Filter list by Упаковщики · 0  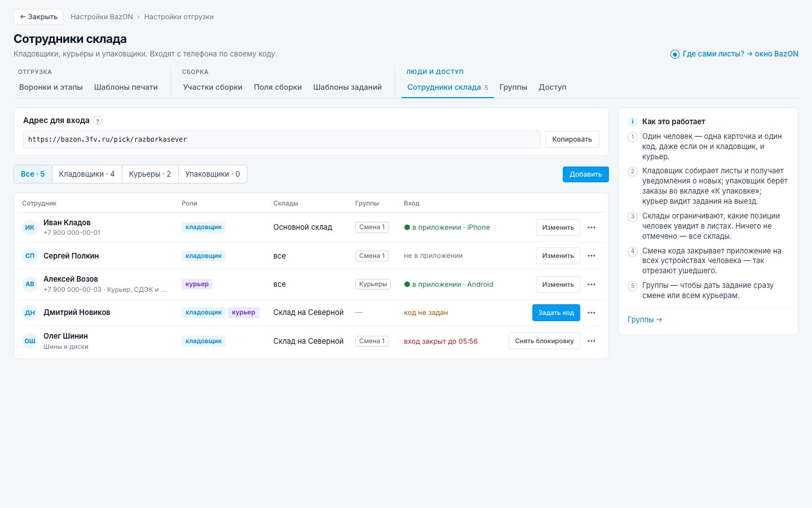coord(213,174)
